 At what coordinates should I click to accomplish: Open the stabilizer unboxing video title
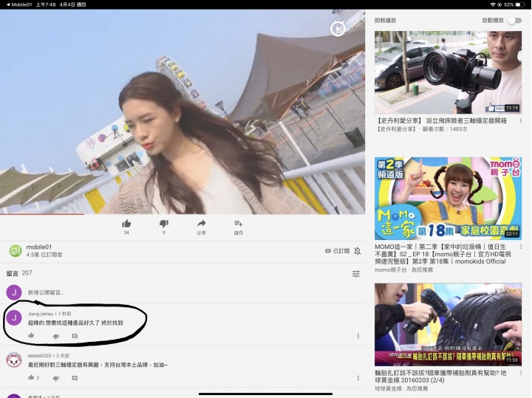(x=442, y=120)
